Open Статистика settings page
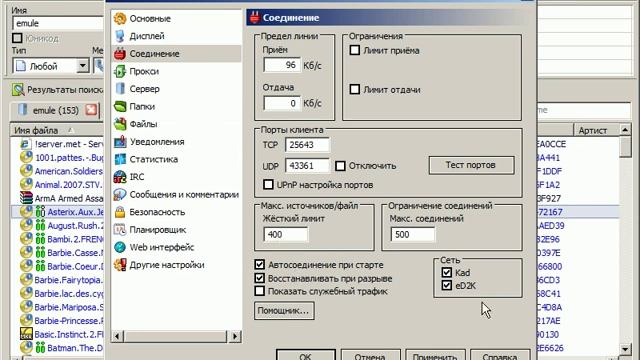The image size is (640, 360). [153, 159]
